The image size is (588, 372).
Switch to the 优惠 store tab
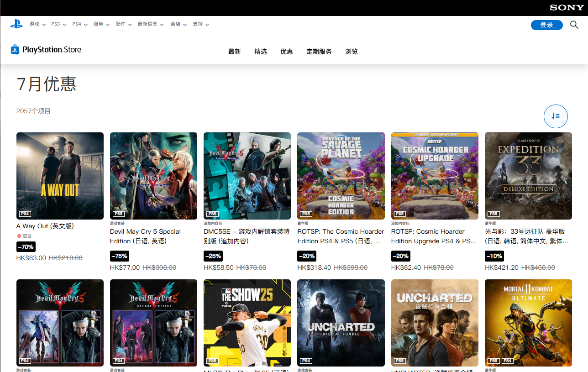coord(287,52)
